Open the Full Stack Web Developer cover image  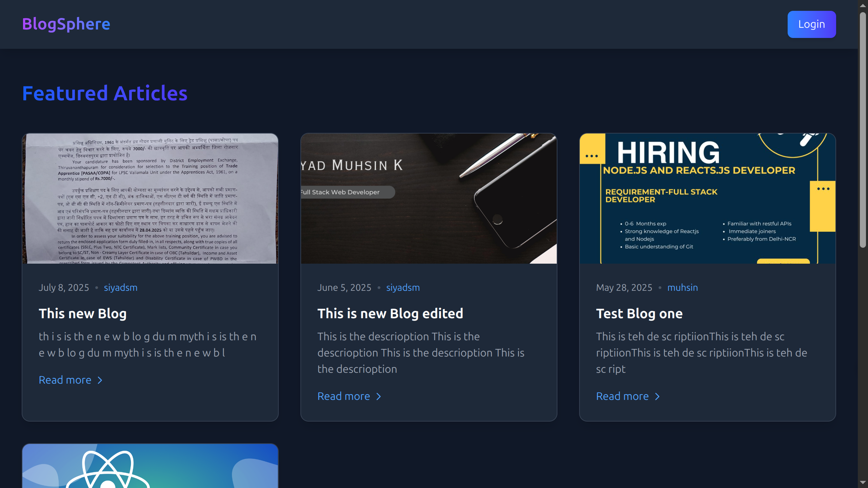pos(429,198)
